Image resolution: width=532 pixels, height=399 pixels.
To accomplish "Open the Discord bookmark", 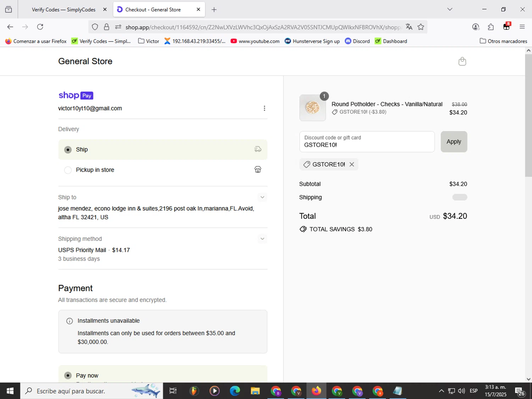I will (x=357, y=41).
